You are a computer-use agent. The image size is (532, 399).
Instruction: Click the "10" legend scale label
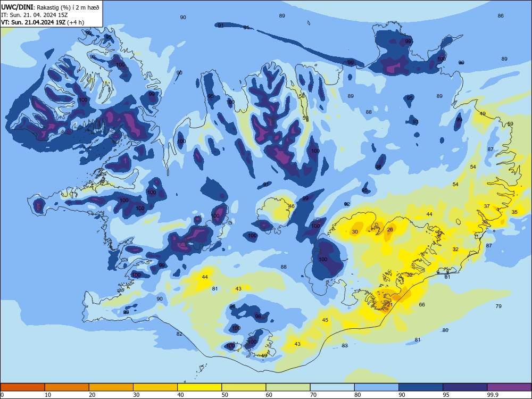tap(48, 395)
